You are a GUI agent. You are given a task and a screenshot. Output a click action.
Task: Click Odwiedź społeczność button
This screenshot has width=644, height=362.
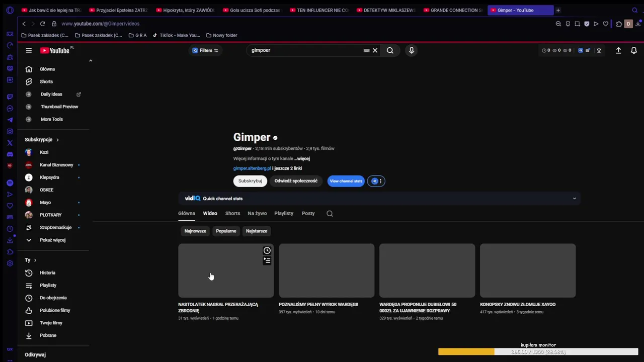(x=296, y=181)
